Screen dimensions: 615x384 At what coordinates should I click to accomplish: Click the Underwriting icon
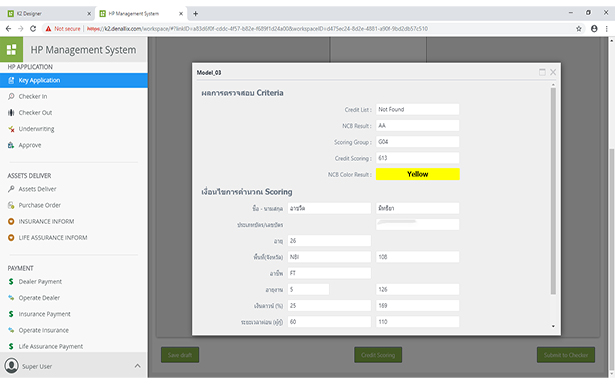point(11,129)
